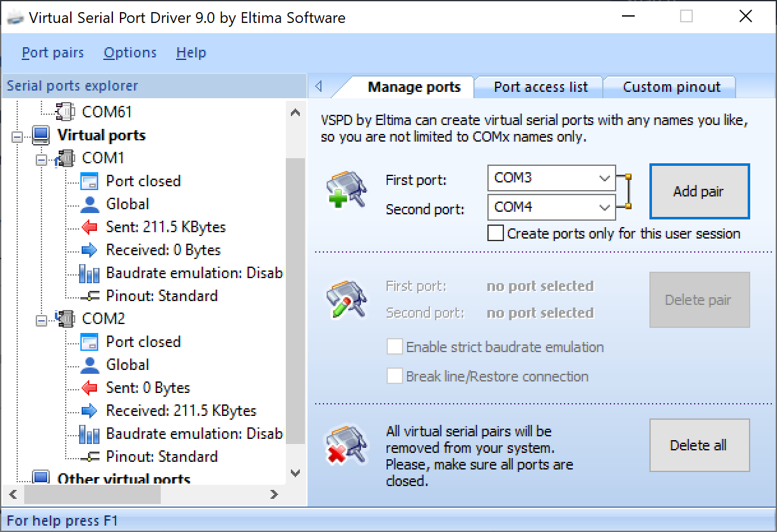Close the Virtual Serial Port Driver window

(x=745, y=17)
